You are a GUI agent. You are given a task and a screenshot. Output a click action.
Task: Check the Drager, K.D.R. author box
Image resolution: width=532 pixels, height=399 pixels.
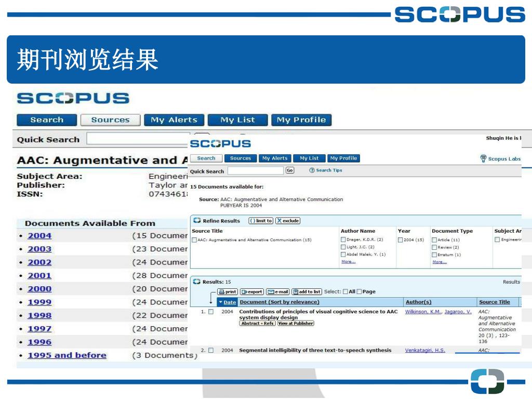point(343,240)
